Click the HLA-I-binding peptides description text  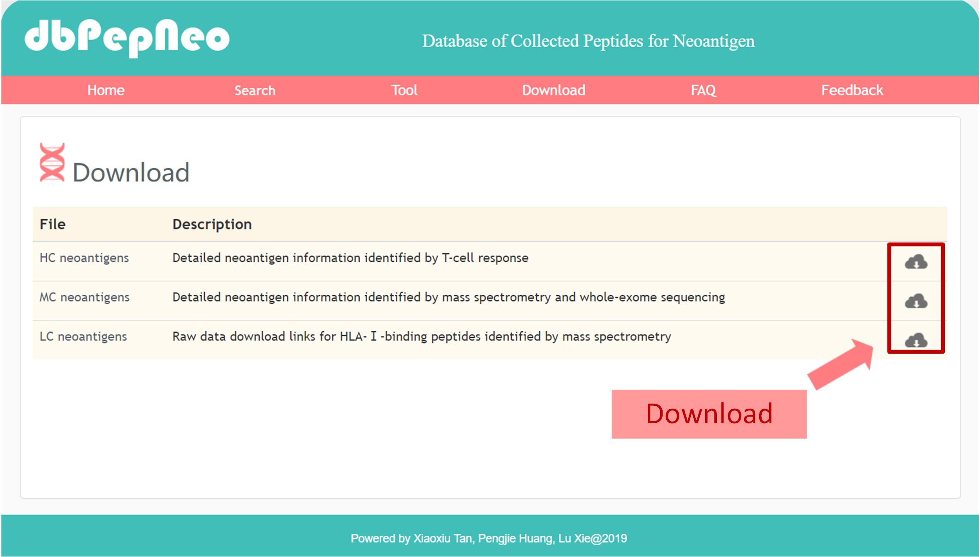[x=421, y=337]
